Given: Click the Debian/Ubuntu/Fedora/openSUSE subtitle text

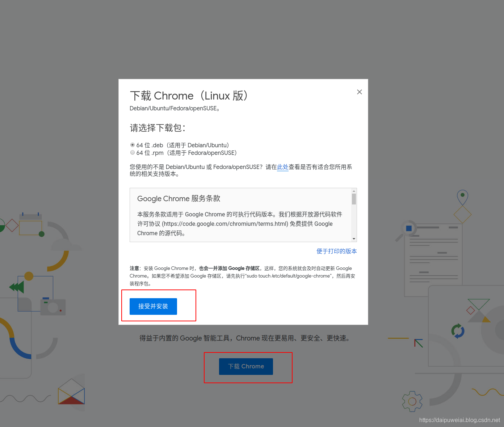Looking at the screenshot, I should (x=175, y=108).
